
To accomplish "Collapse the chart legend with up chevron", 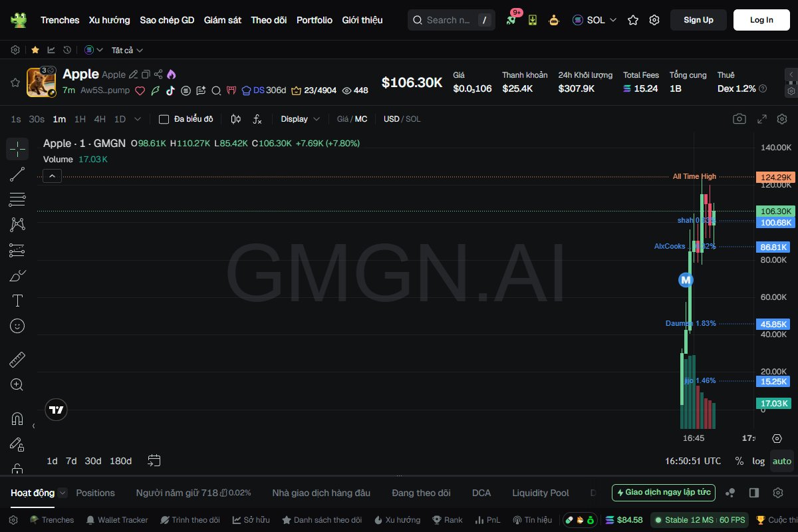I will pos(53,176).
